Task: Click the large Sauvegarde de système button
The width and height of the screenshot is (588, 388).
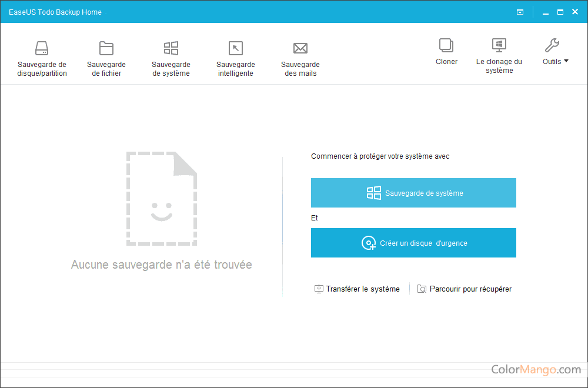Action: point(413,193)
